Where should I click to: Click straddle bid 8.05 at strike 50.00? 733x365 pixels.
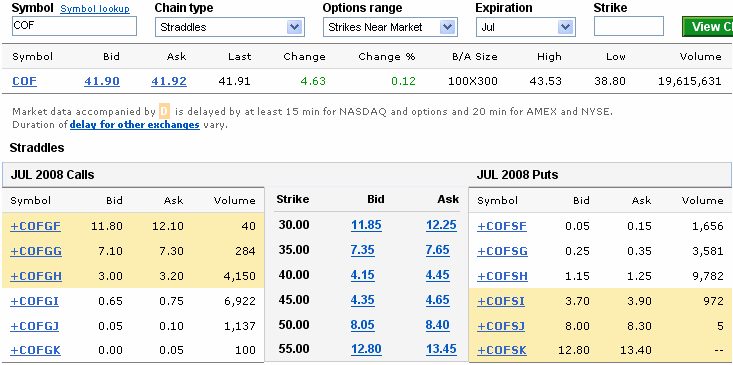click(x=363, y=325)
